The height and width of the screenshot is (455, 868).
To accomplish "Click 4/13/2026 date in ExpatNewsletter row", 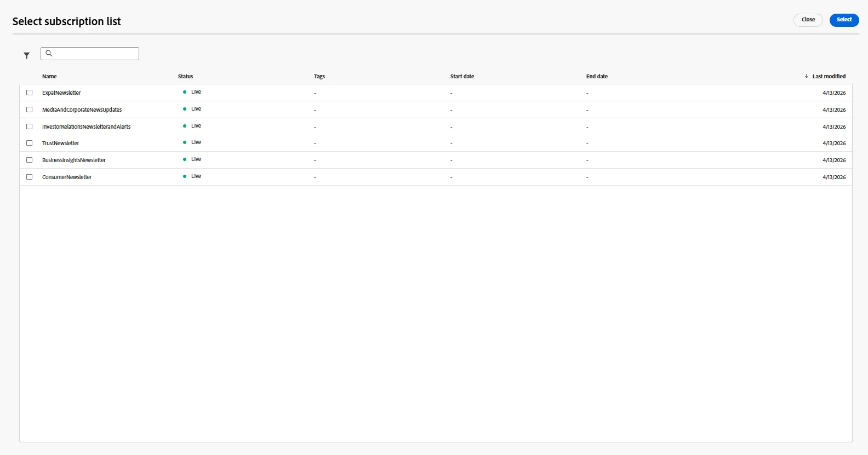I will 834,93.
